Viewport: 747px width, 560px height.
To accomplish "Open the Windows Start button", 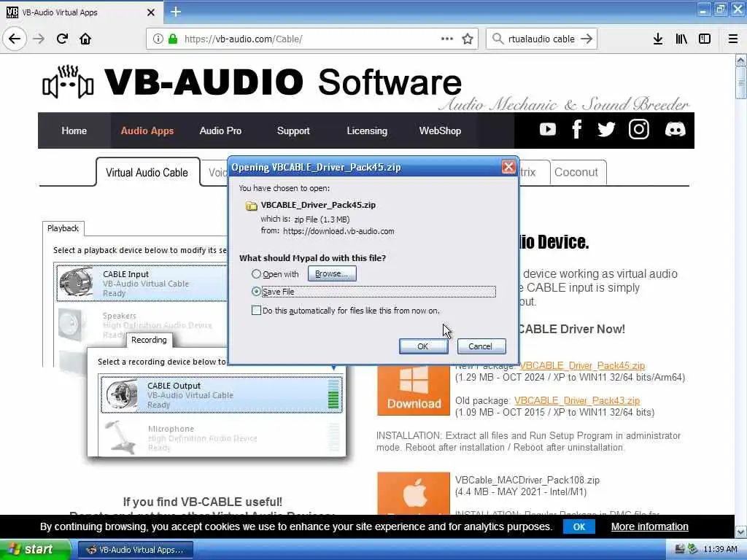I will (x=35, y=550).
